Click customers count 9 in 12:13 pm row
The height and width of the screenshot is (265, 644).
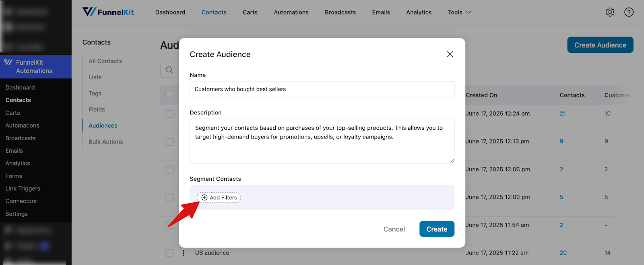click(x=606, y=141)
